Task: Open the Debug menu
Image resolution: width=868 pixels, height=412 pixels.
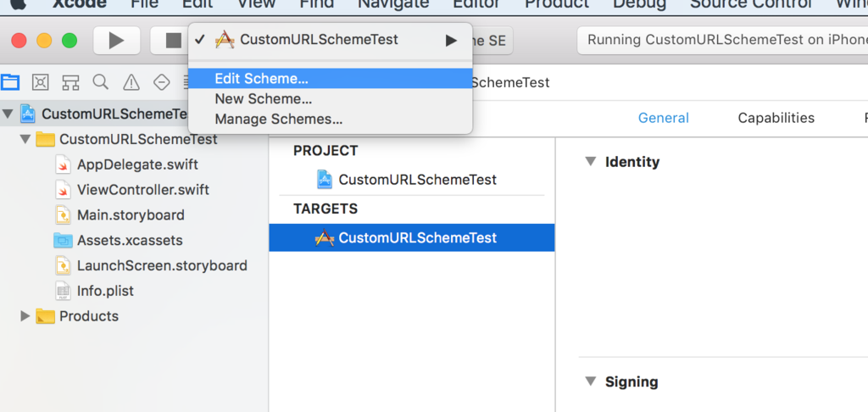Action: 639,4
